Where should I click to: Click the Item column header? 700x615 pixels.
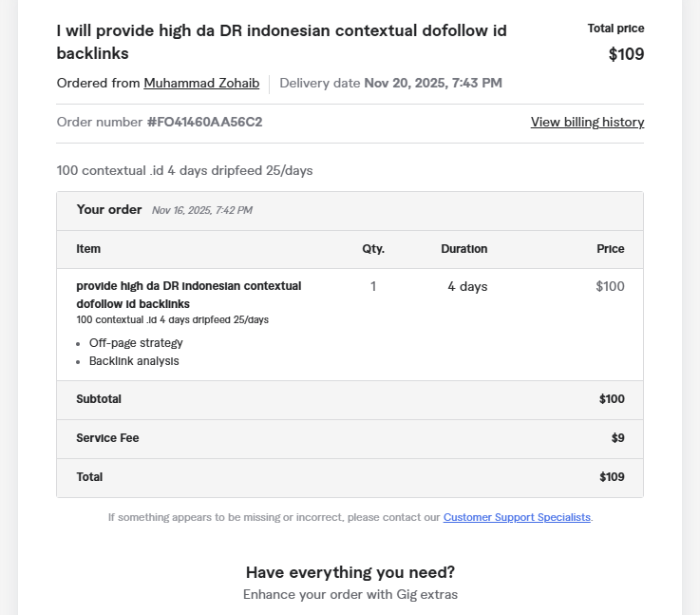pyautogui.click(x=88, y=249)
